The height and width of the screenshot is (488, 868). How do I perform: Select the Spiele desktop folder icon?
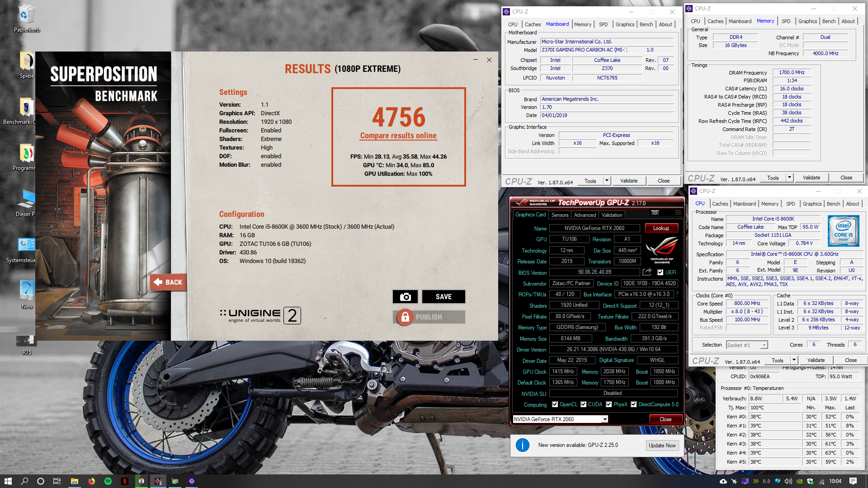pyautogui.click(x=26, y=66)
